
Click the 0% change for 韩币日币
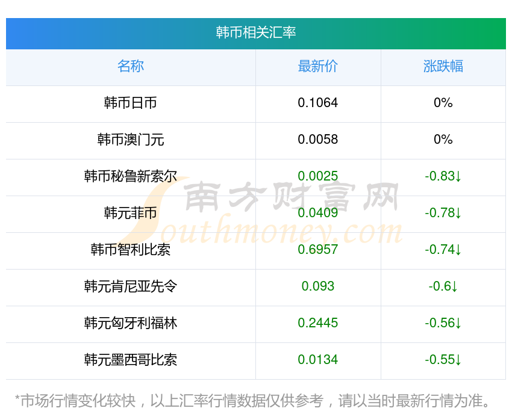443,103
